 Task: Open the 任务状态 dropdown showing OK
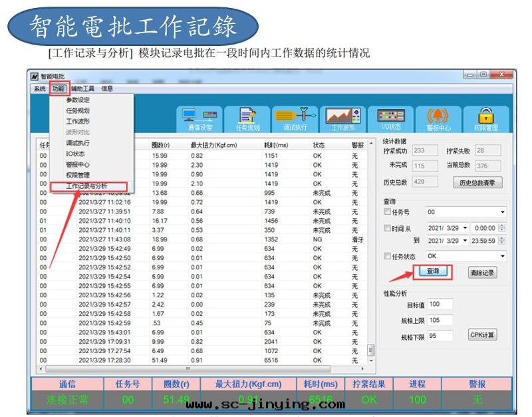point(502,256)
